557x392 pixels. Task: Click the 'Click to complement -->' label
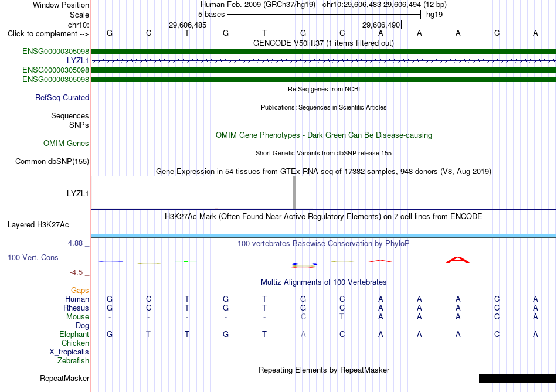tap(48, 34)
